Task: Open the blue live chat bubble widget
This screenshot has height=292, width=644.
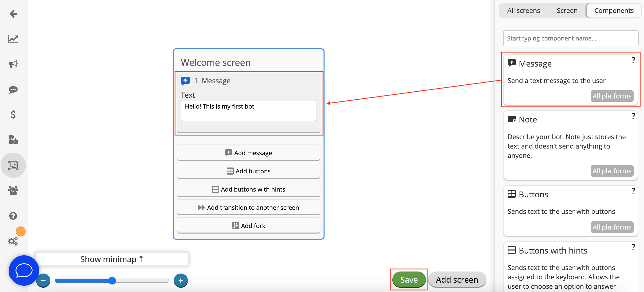Action: (x=24, y=270)
